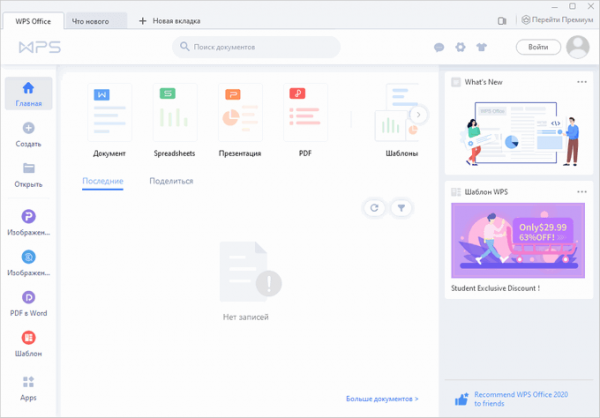Open Шаблон WPS panel three-dots menu

pyautogui.click(x=582, y=192)
